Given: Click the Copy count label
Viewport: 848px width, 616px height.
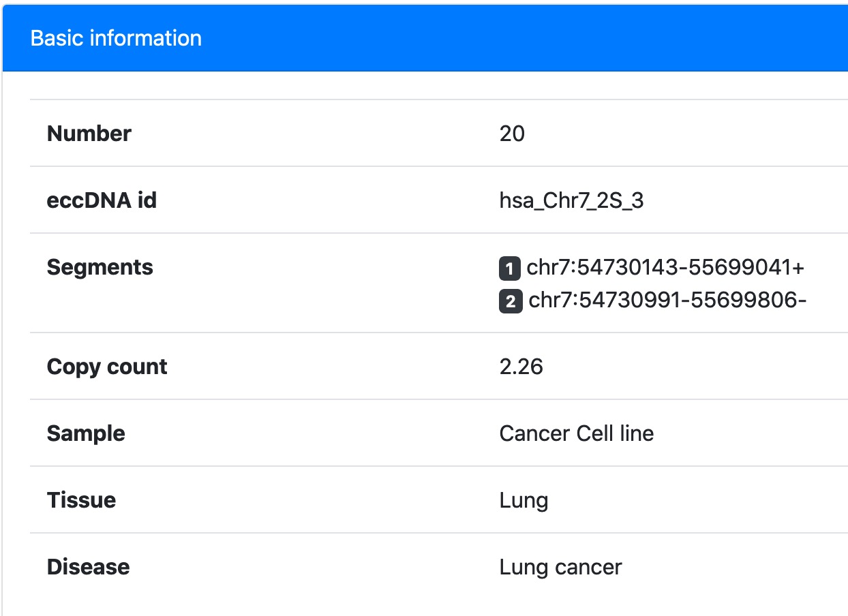Looking at the screenshot, I should pyautogui.click(x=107, y=367).
